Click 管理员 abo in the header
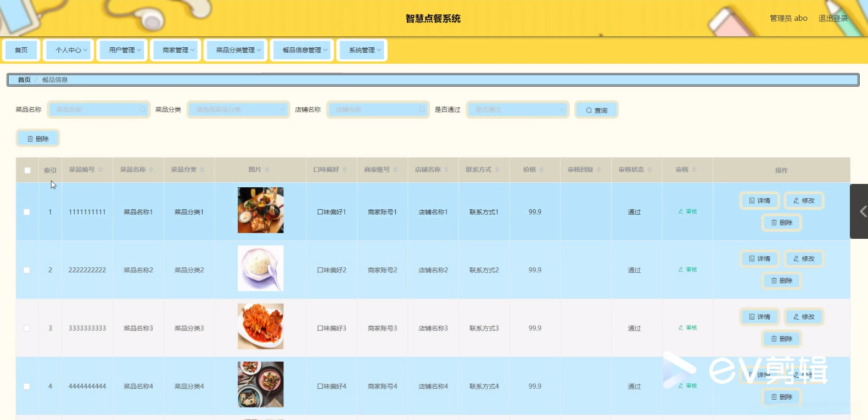The width and height of the screenshot is (868, 420). point(788,18)
